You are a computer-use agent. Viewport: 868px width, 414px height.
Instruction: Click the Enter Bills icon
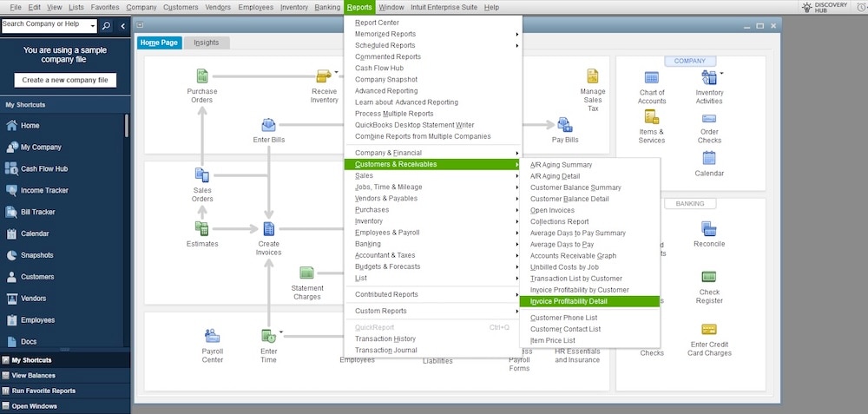268,125
